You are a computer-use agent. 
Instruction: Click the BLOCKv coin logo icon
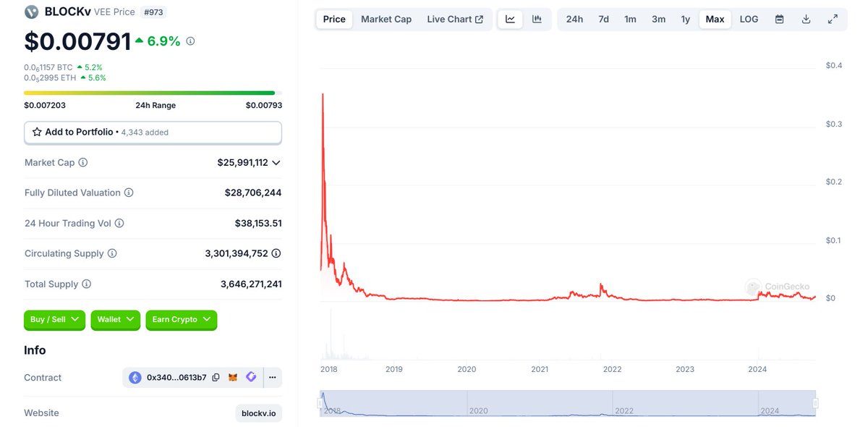tap(32, 12)
